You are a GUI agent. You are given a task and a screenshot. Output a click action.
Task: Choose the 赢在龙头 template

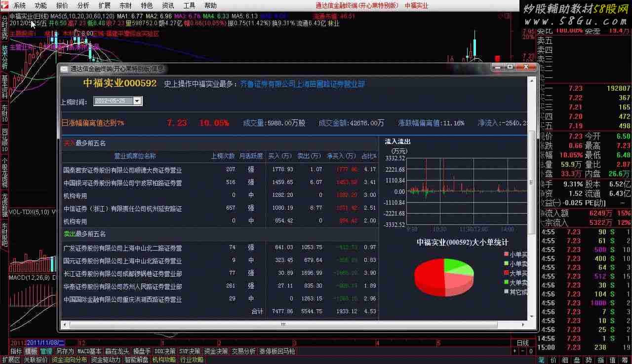(118, 351)
